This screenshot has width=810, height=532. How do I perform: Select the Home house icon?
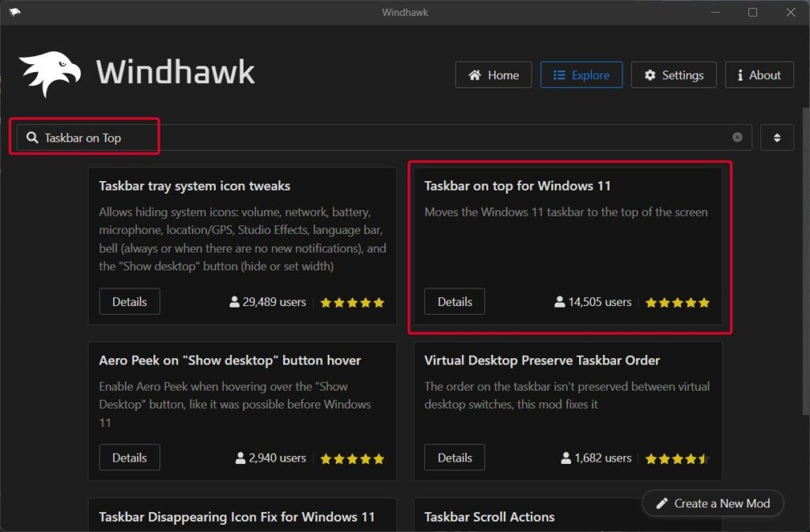[474, 74]
